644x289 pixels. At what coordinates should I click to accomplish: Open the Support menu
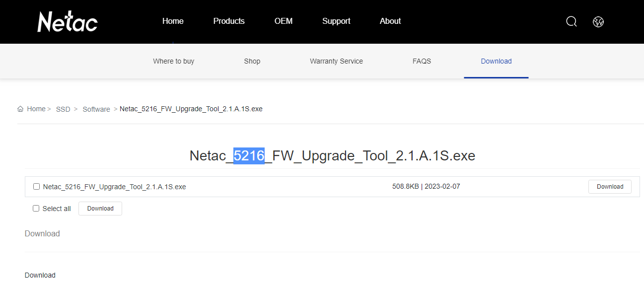click(336, 21)
